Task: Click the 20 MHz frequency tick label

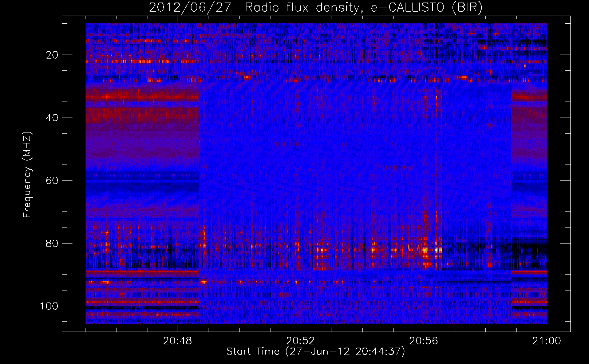Action: (x=52, y=55)
